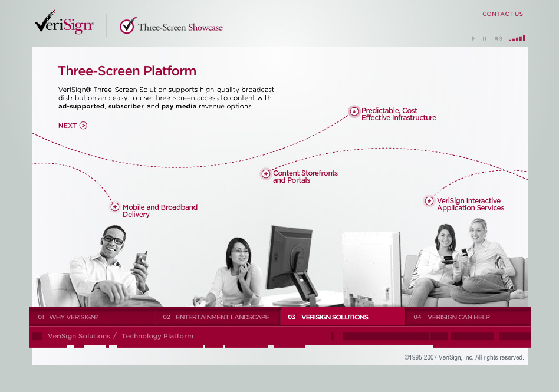559x392 pixels.
Task: Switch to 02 Entertainment Landscape tab
Action: point(218,317)
